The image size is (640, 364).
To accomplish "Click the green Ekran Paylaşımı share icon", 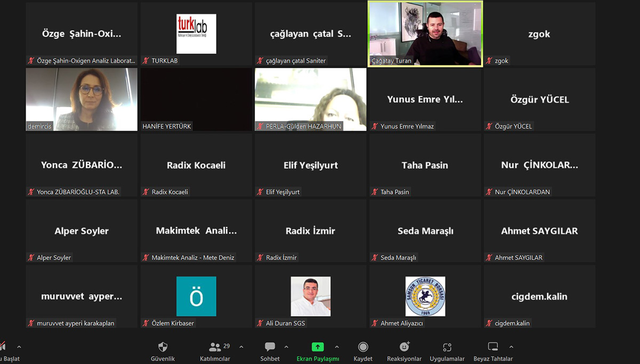I will coord(318,347).
